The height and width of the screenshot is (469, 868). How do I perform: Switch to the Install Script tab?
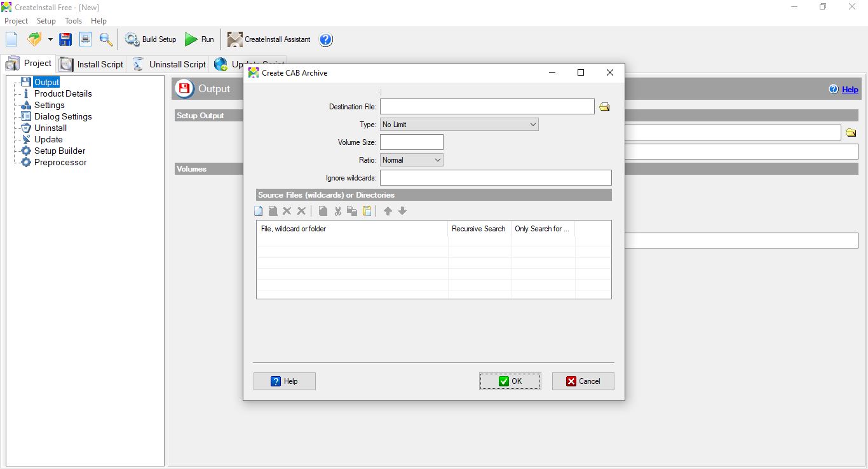tap(92, 64)
